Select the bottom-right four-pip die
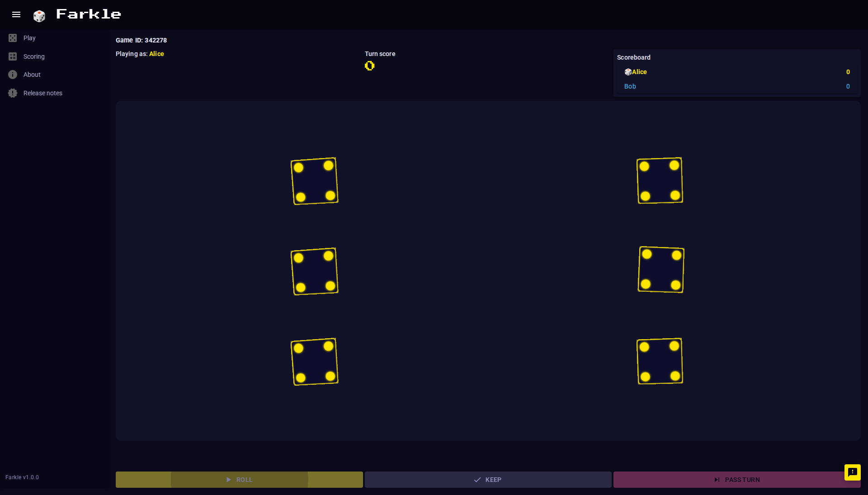 [660, 361]
